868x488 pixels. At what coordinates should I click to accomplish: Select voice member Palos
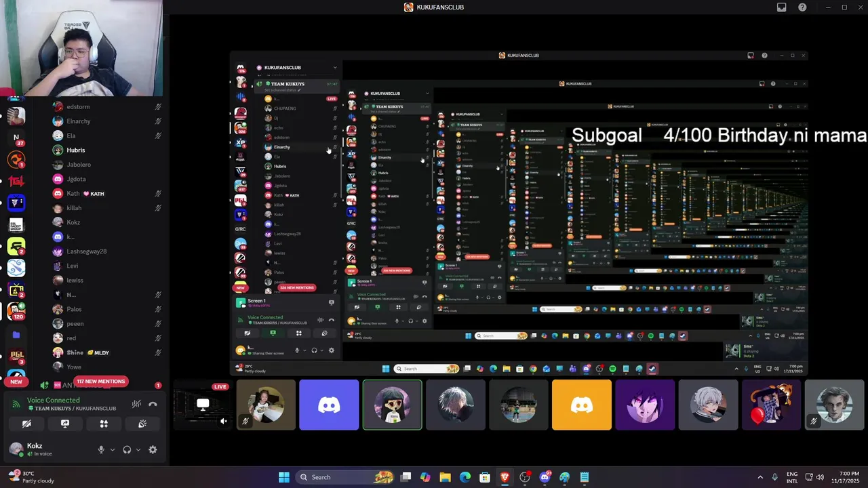coord(106,309)
